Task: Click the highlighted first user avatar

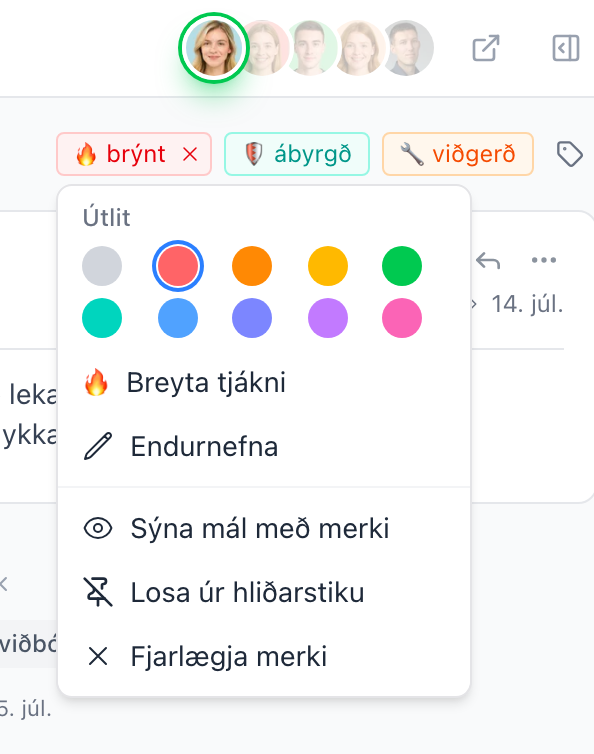Action: pos(214,48)
